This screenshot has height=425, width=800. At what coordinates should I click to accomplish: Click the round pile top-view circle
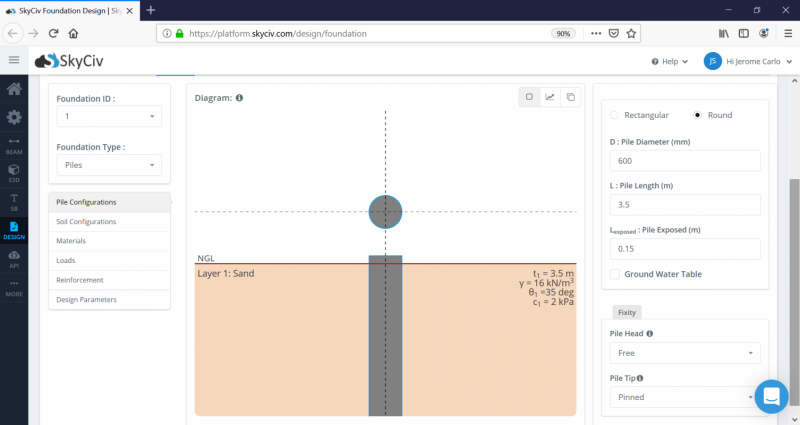point(385,212)
